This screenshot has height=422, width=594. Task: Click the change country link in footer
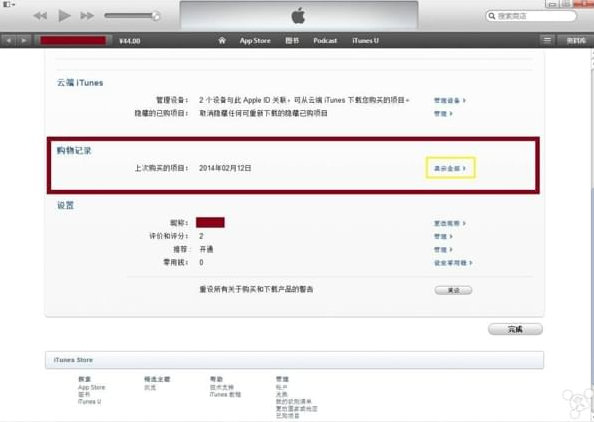297,409
